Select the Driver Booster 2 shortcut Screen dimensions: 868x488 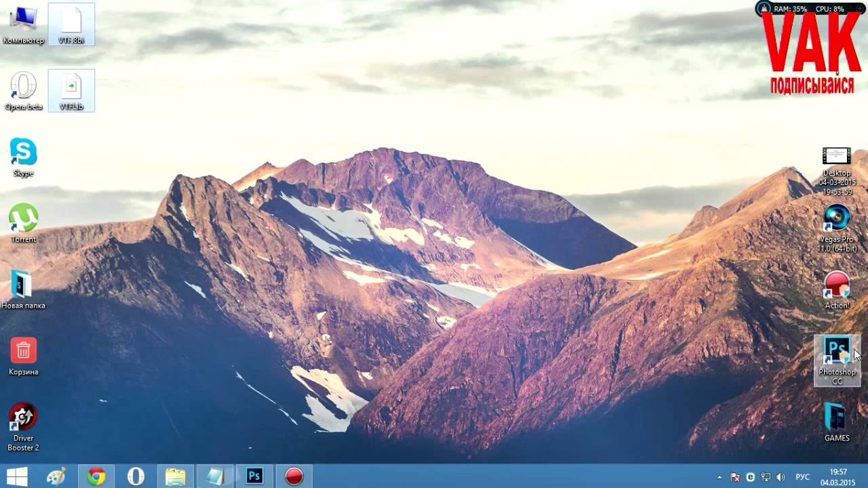[x=23, y=427]
